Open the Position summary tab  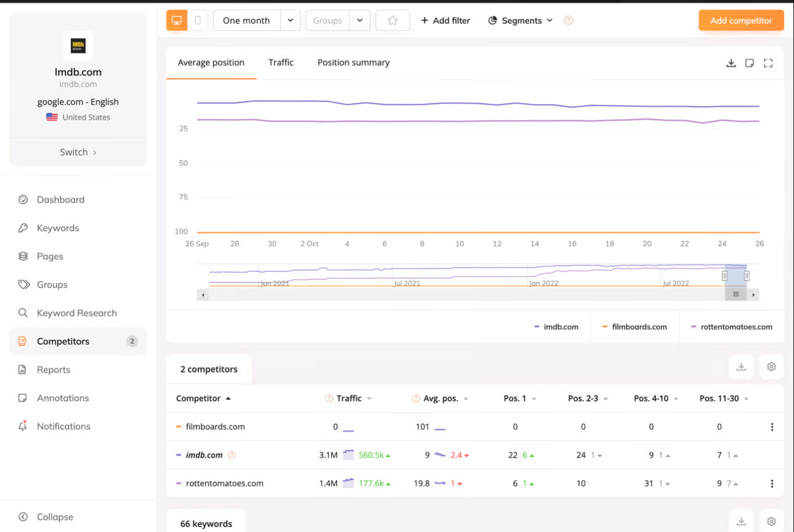pyautogui.click(x=353, y=62)
